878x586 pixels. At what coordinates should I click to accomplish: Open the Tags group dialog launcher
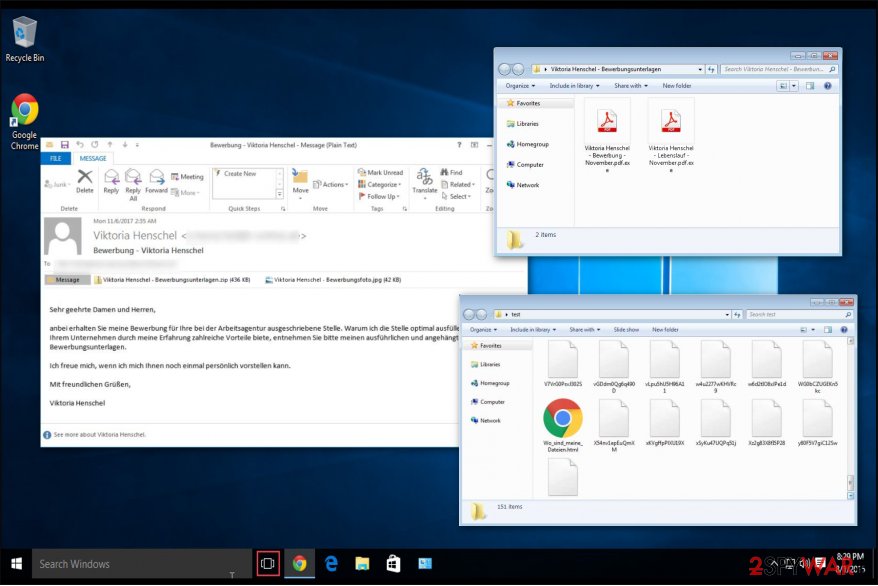coord(404,209)
